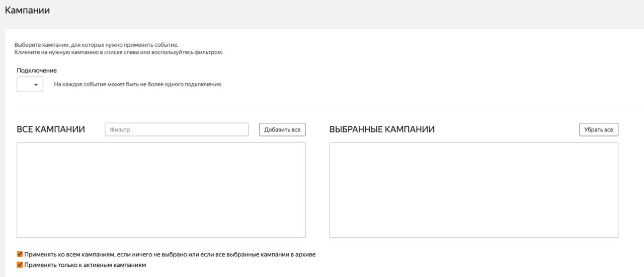Screen dimensions: 644x277
Task: Click inside the ВСЕ КАМПАНИИ list box
Action: point(161,190)
